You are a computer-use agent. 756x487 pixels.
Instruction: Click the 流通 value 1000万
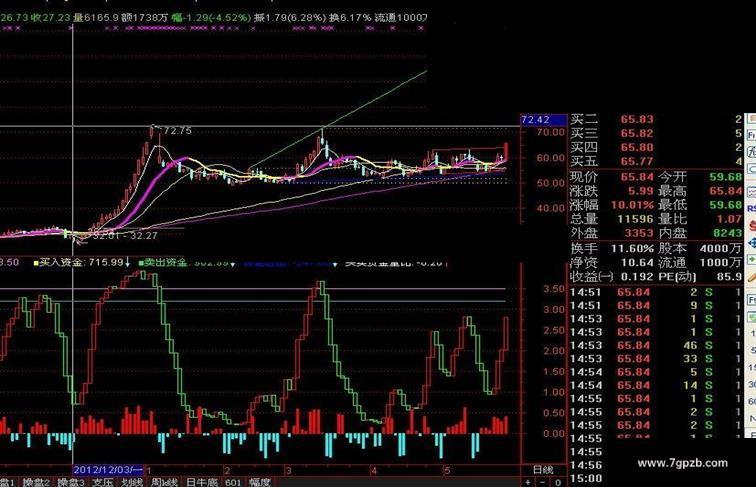click(721, 263)
